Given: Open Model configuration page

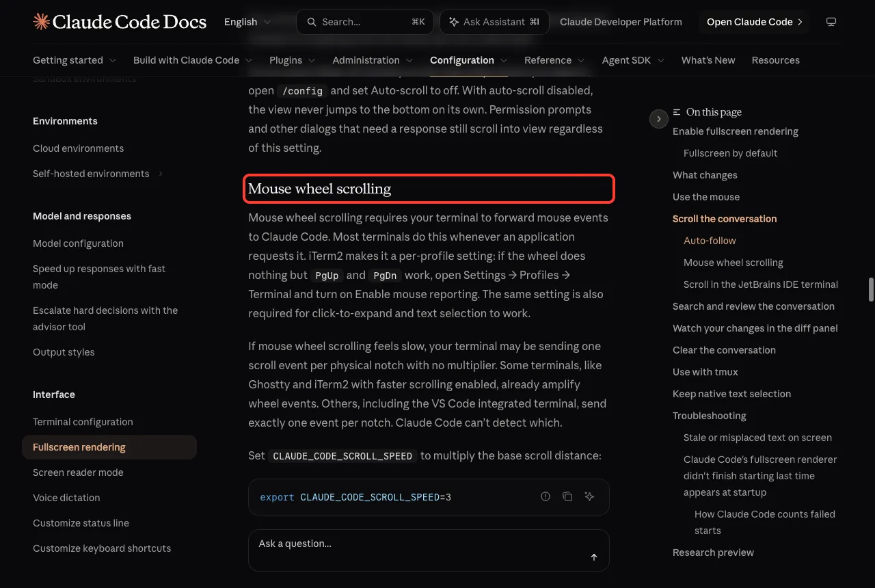Looking at the screenshot, I should pyautogui.click(x=78, y=243).
